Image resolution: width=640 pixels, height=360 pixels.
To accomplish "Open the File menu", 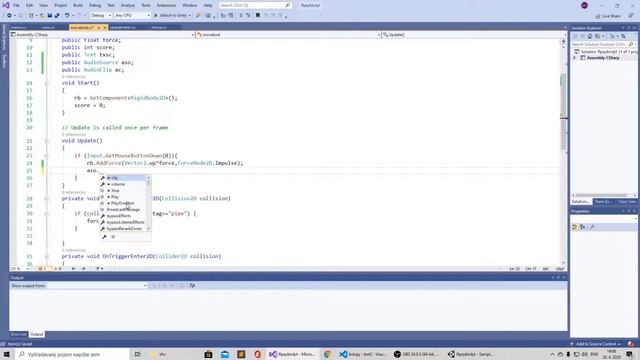I will coord(16,5).
